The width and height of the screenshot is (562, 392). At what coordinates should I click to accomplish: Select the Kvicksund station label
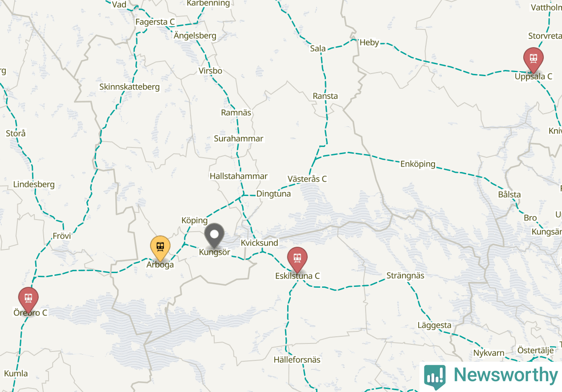(259, 243)
